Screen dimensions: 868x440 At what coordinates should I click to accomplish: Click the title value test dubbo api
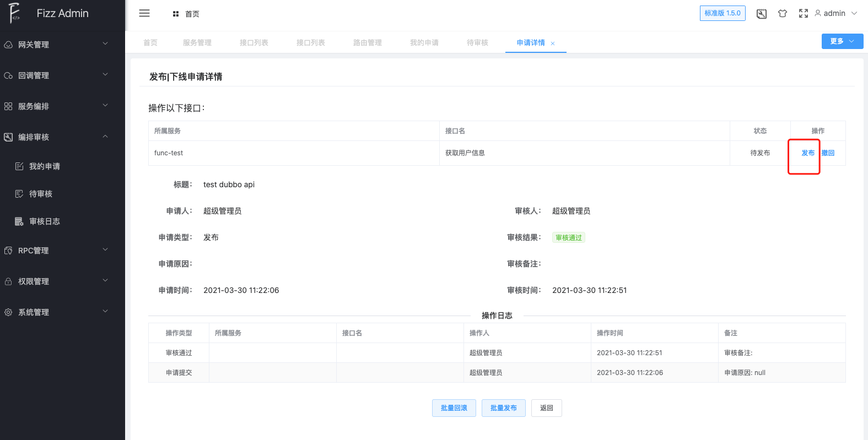tap(229, 184)
